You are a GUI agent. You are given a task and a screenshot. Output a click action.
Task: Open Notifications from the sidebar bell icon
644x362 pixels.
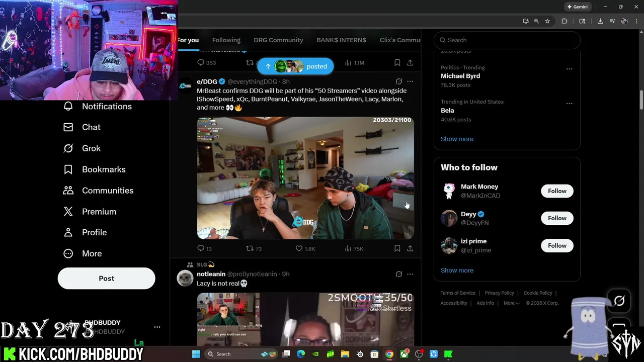tap(68, 106)
